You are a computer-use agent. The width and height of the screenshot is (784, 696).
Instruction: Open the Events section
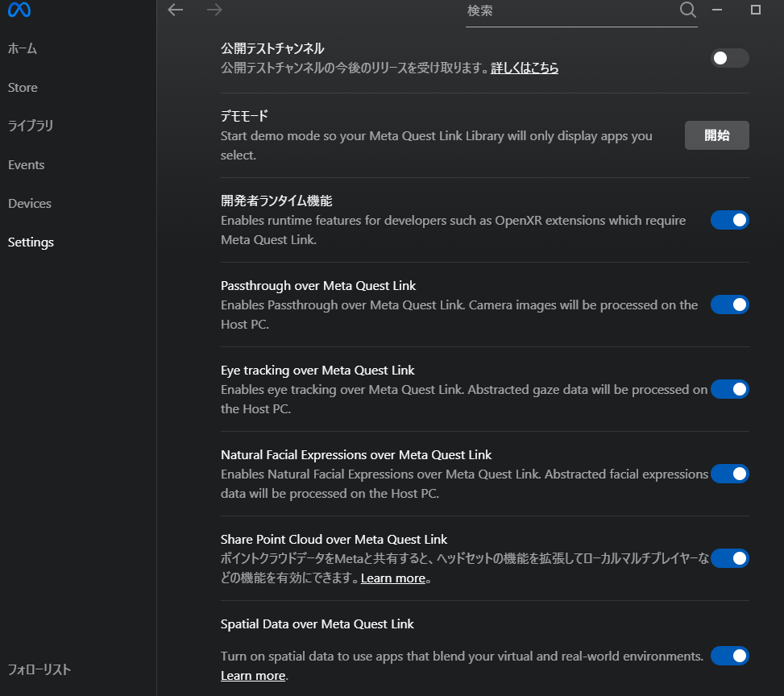coord(26,164)
